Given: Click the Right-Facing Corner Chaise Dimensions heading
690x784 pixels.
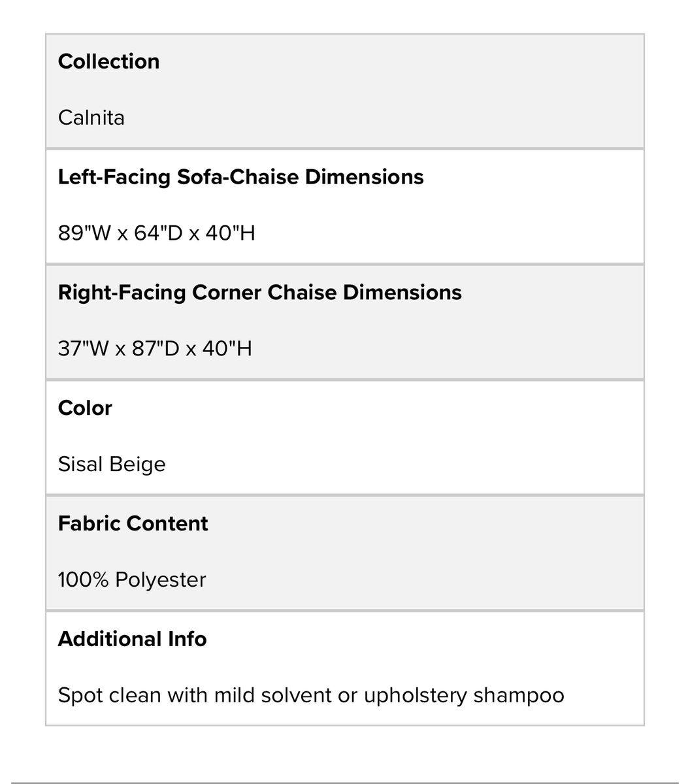Looking at the screenshot, I should pyautogui.click(x=259, y=292).
